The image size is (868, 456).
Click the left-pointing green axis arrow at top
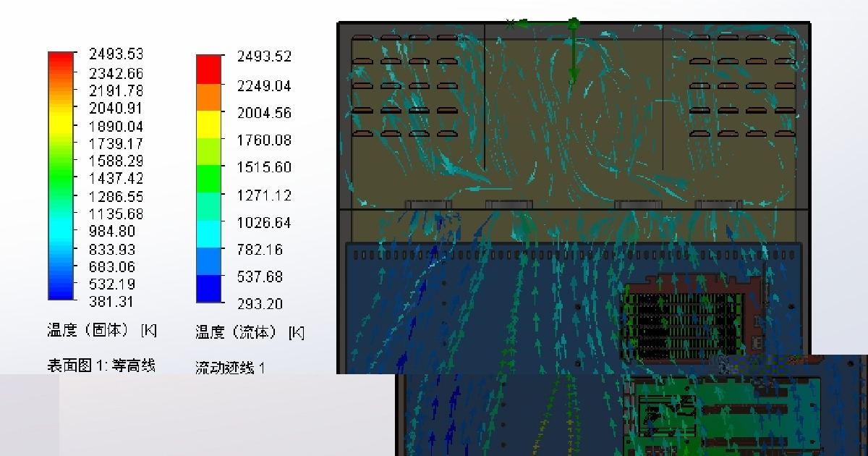pyautogui.click(x=539, y=23)
